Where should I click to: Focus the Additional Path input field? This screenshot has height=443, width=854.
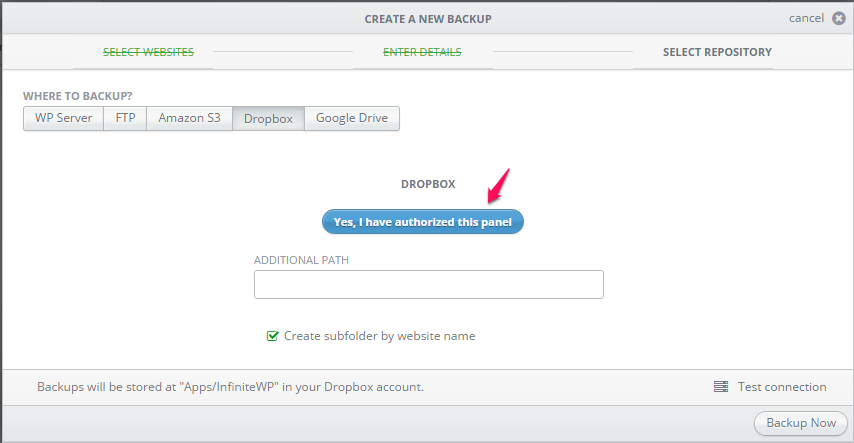[x=429, y=284]
